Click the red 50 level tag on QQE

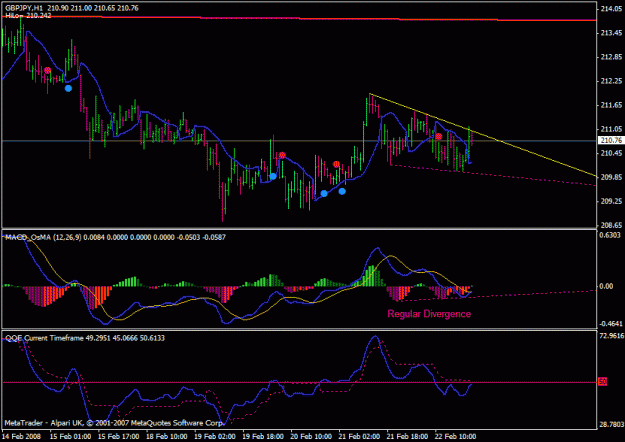pos(603,382)
